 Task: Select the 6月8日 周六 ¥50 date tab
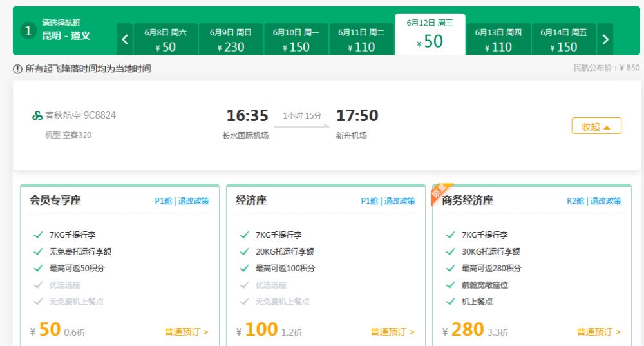coord(166,39)
